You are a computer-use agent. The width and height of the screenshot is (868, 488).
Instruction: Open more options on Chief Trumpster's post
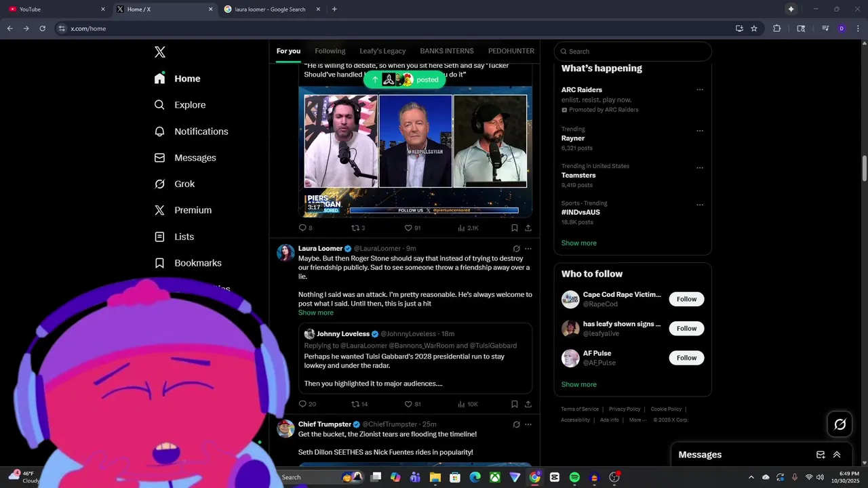click(x=528, y=424)
